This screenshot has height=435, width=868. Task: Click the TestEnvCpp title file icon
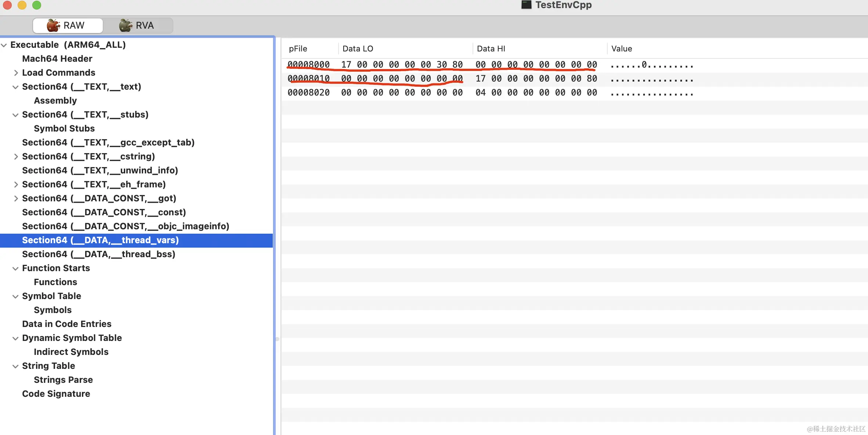[x=526, y=5]
